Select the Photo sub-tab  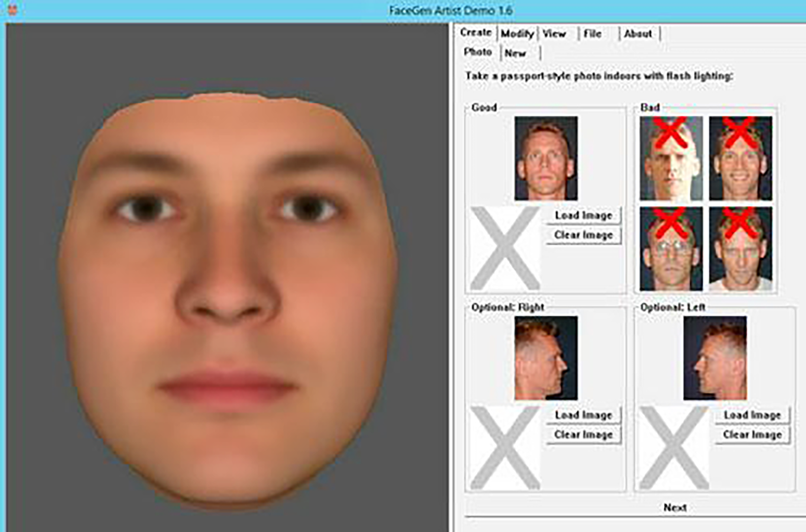pyautogui.click(x=477, y=52)
